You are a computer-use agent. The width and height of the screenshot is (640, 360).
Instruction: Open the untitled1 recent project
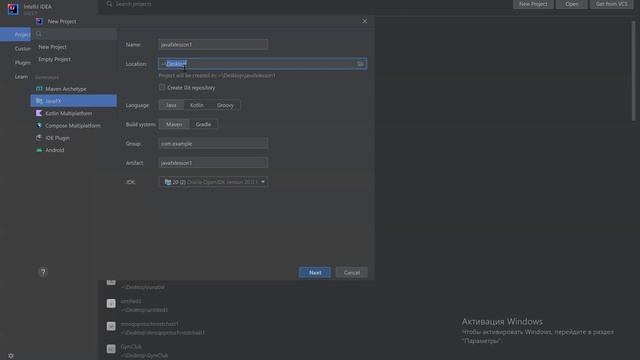click(145, 305)
